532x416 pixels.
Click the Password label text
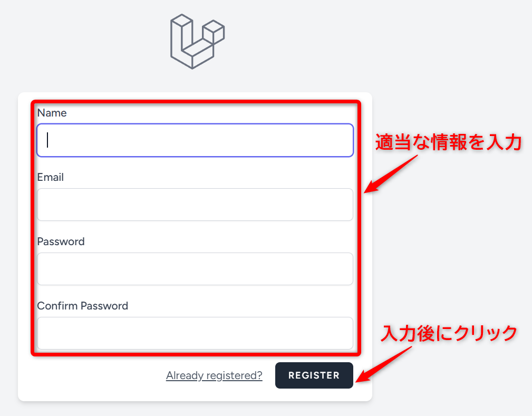[x=61, y=241]
